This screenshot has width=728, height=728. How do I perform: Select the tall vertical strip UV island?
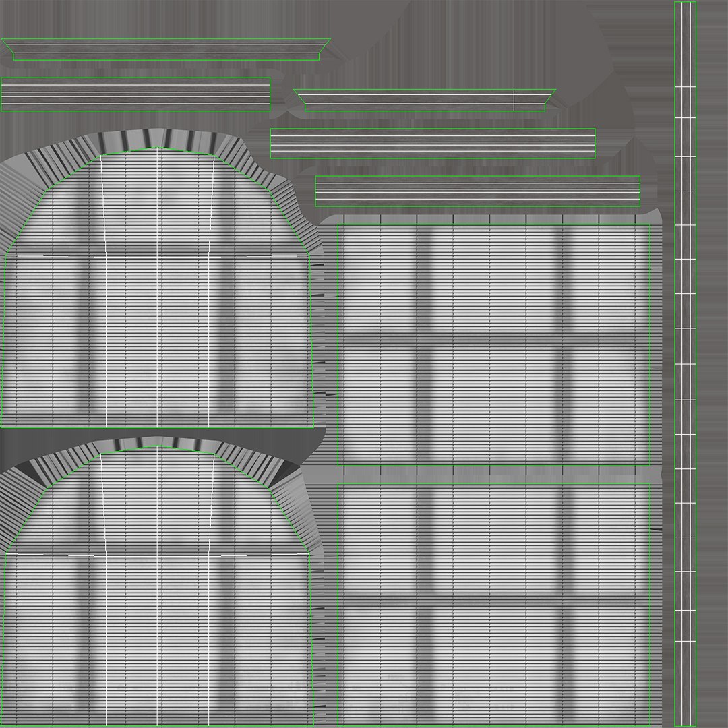coord(685,364)
